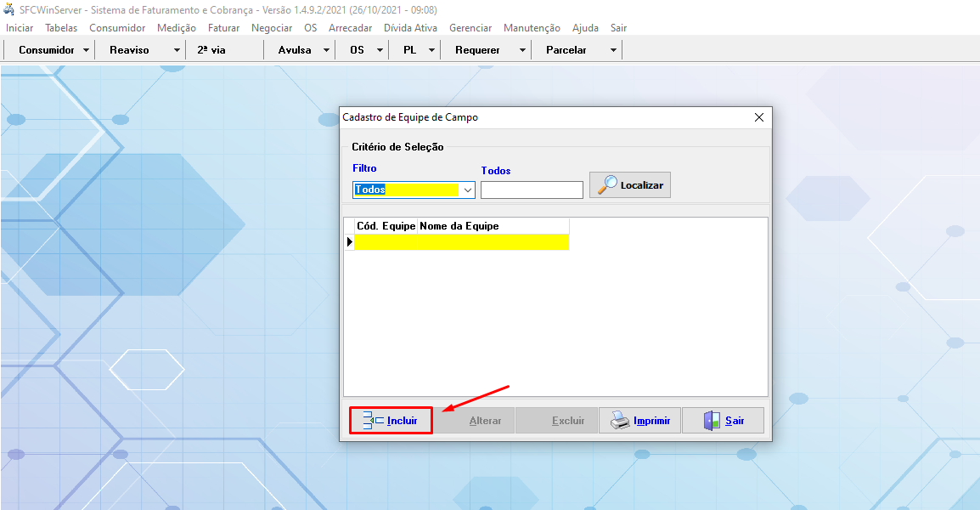Click the Incluir button icon
Image resolution: width=980 pixels, height=510 pixels.
[374, 420]
